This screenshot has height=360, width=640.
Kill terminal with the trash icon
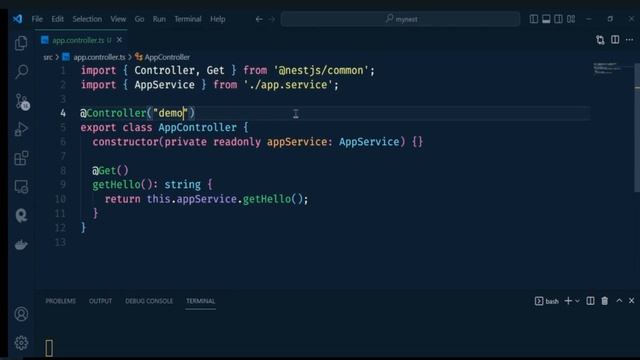click(x=604, y=301)
